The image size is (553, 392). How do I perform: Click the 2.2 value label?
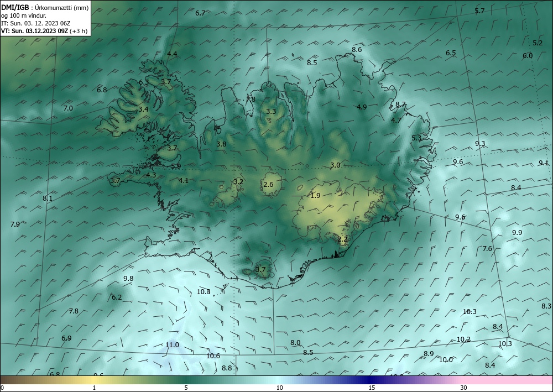coord(342,239)
